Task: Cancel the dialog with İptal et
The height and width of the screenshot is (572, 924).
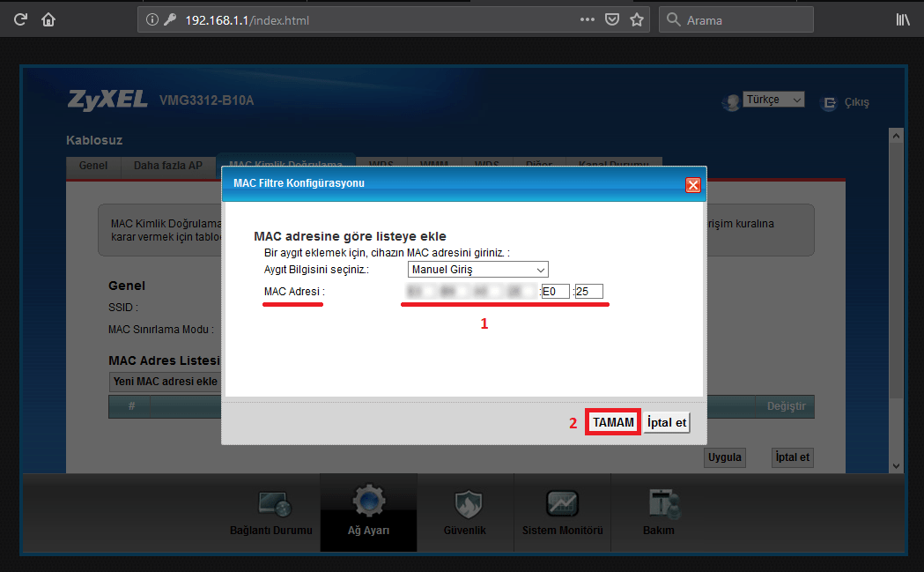Action: coord(667,422)
